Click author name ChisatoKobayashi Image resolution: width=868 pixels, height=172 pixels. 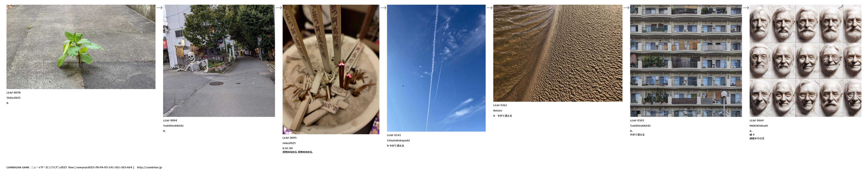pyautogui.click(x=398, y=141)
